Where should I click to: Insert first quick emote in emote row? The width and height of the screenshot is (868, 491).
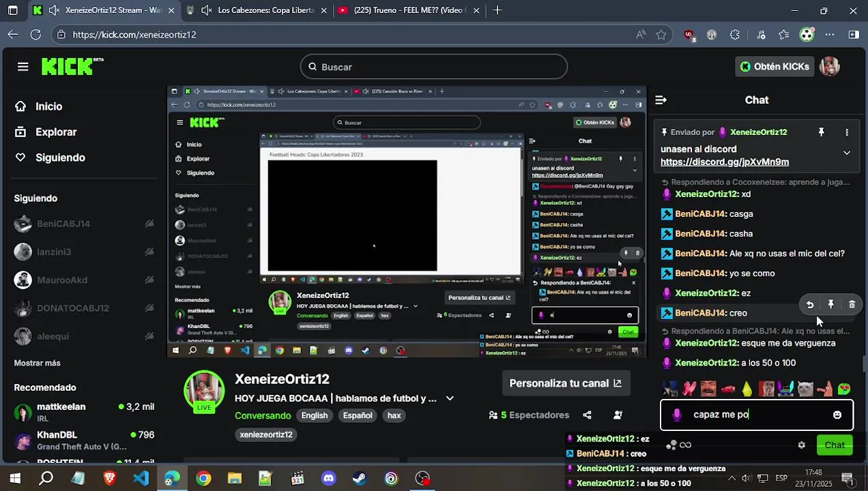tap(670, 389)
